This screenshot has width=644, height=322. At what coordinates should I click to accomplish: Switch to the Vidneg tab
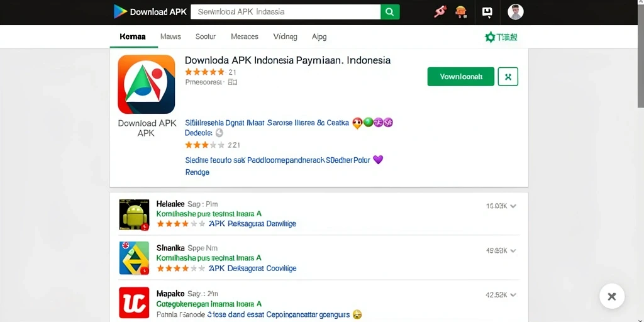click(285, 36)
